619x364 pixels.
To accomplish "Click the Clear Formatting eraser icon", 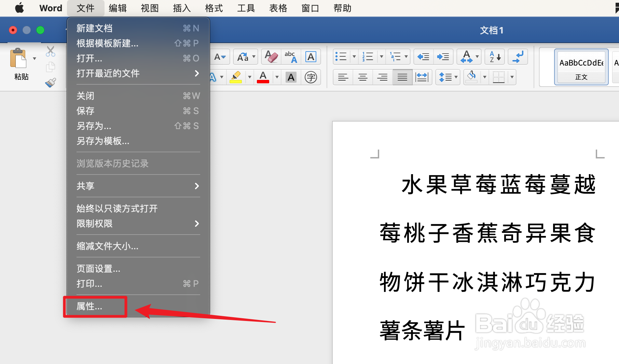I will click(x=270, y=57).
